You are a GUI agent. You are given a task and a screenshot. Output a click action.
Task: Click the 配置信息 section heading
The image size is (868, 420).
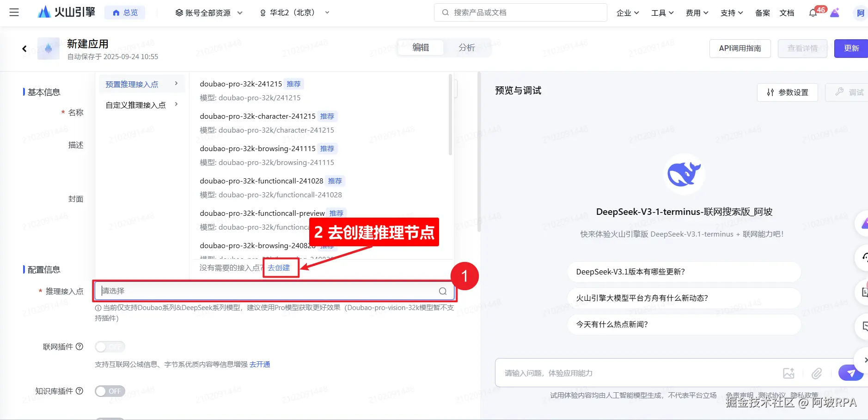(44, 269)
